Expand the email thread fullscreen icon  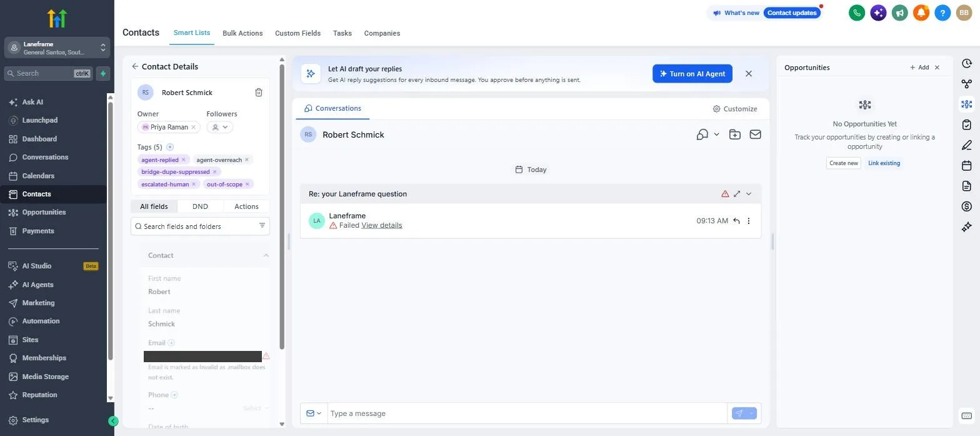coord(737,194)
